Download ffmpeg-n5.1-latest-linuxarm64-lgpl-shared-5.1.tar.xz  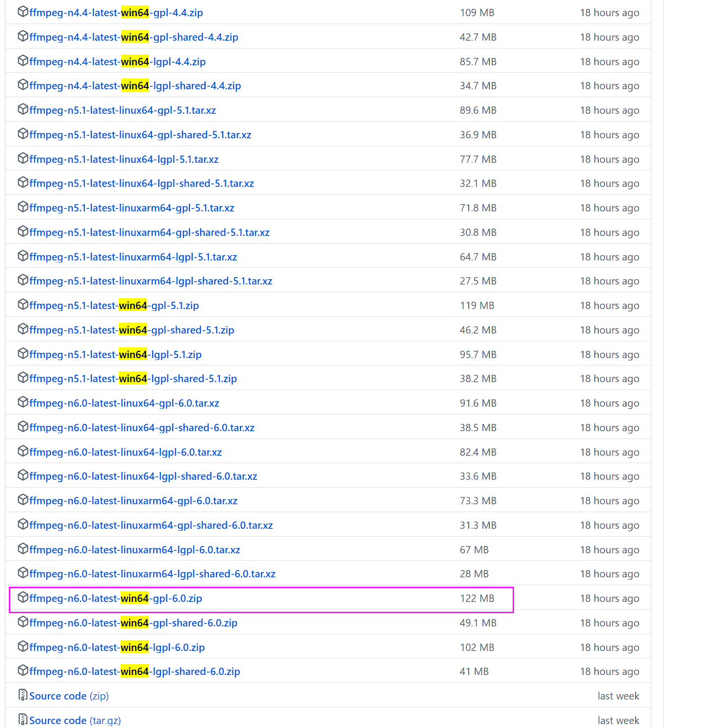pos(151,281)
